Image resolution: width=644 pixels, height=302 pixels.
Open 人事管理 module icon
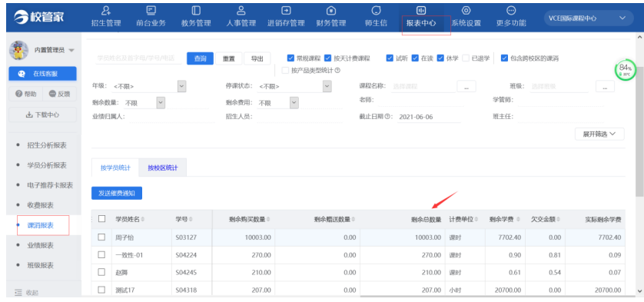(241, 10)
